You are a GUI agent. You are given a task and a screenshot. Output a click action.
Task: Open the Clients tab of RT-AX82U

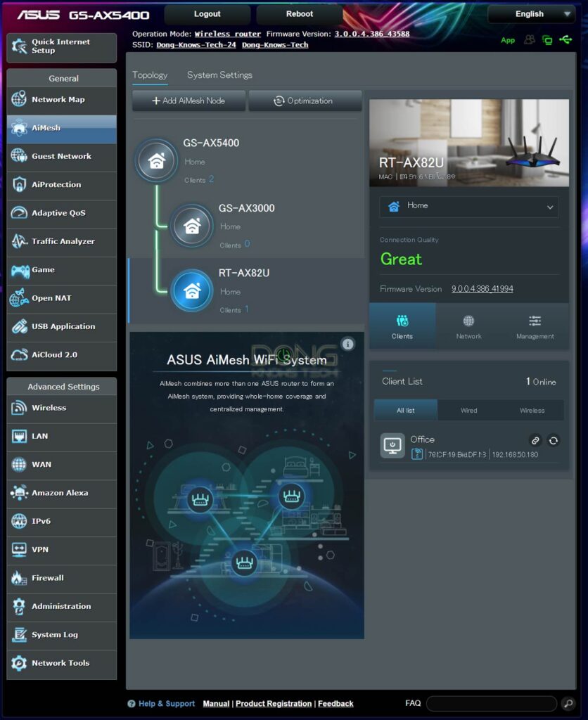click(402, 326)
